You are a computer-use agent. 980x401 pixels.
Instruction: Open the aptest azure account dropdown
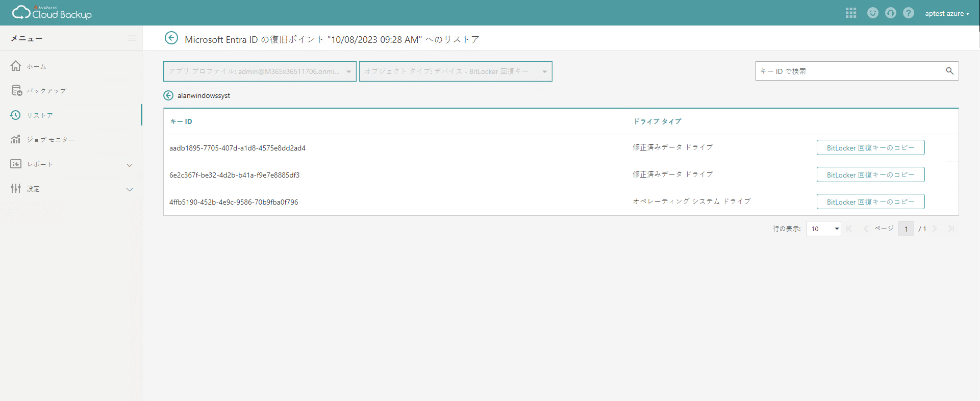coord(947,13)
